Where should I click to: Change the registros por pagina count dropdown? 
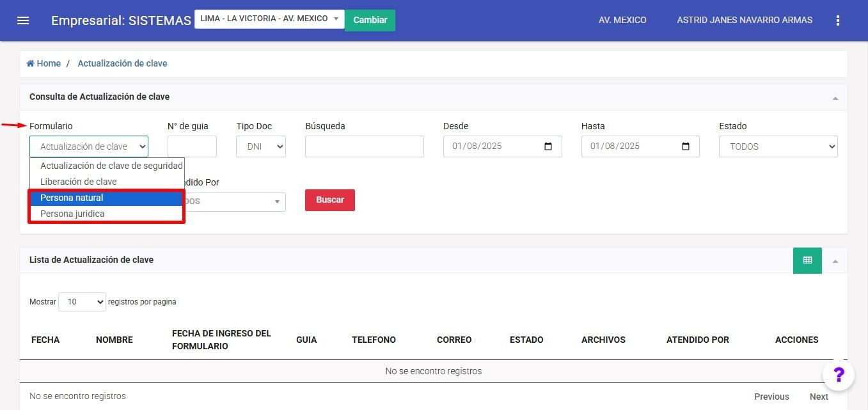pos(82,302)
